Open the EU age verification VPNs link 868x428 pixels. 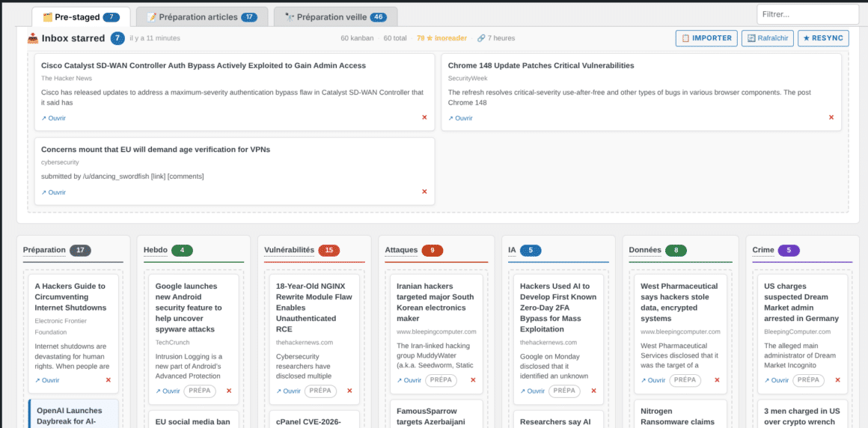pyautogui.click(x=54, y=192)
